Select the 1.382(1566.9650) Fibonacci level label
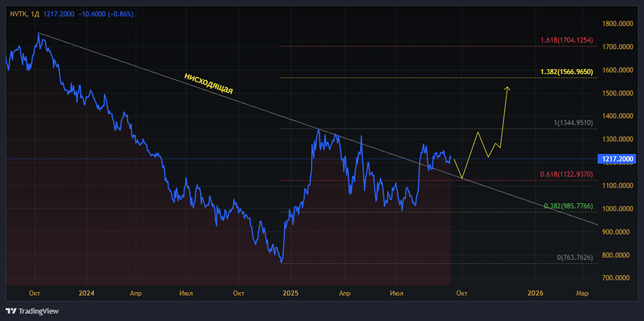The width and height of the screenshot is (644, 321). [x=566, y=72]
